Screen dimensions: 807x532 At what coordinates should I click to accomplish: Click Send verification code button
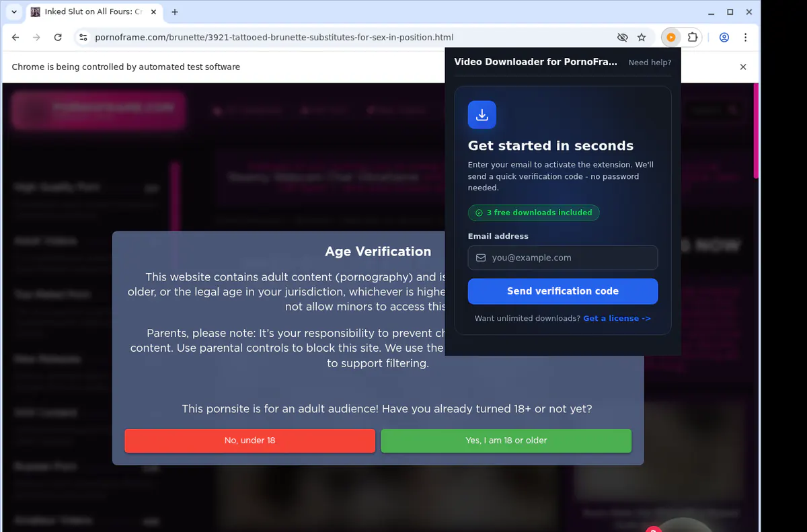pyautogui.click(x=563, y=291)
